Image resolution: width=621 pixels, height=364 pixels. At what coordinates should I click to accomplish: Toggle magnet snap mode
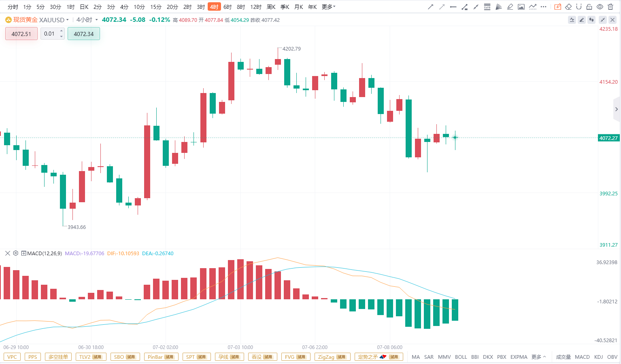(x=579, y=7)
